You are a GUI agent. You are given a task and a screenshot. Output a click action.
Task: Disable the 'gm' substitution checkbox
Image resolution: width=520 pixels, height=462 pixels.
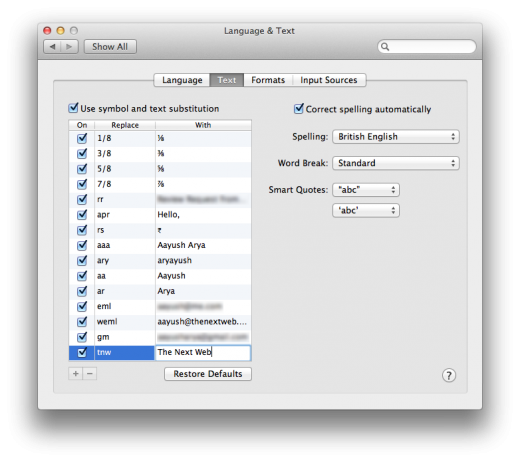tap(82, 337)
